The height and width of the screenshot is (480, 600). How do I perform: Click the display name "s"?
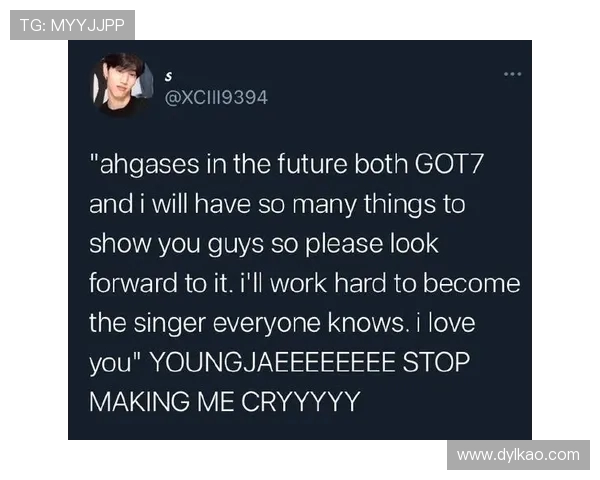tap(168, 77)
